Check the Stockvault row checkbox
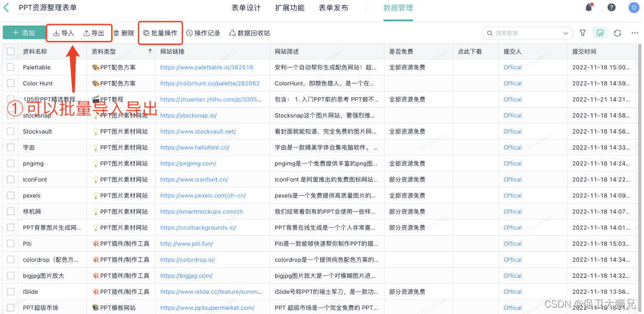This screenshot has width=644, height=314. click(x=11, y=131)
